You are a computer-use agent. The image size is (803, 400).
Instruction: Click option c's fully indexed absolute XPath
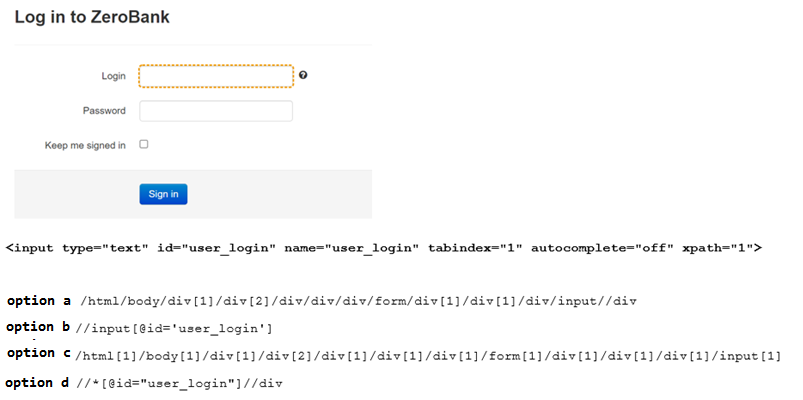click(x=428, y=356)
